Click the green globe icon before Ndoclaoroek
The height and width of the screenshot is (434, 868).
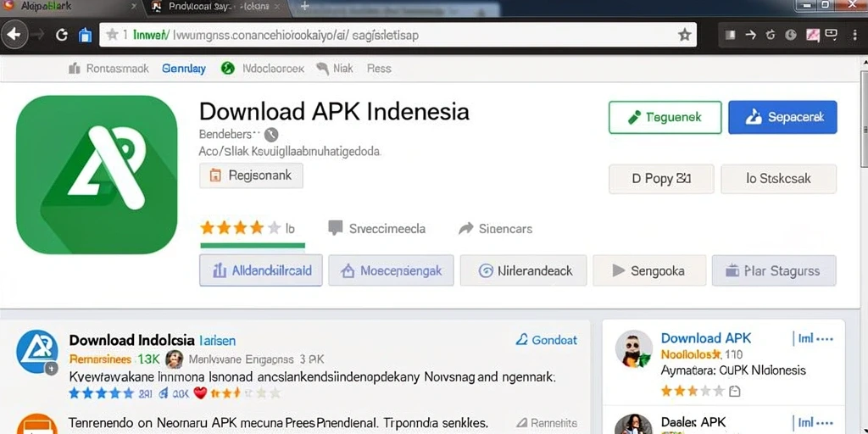tap(227, 68)
